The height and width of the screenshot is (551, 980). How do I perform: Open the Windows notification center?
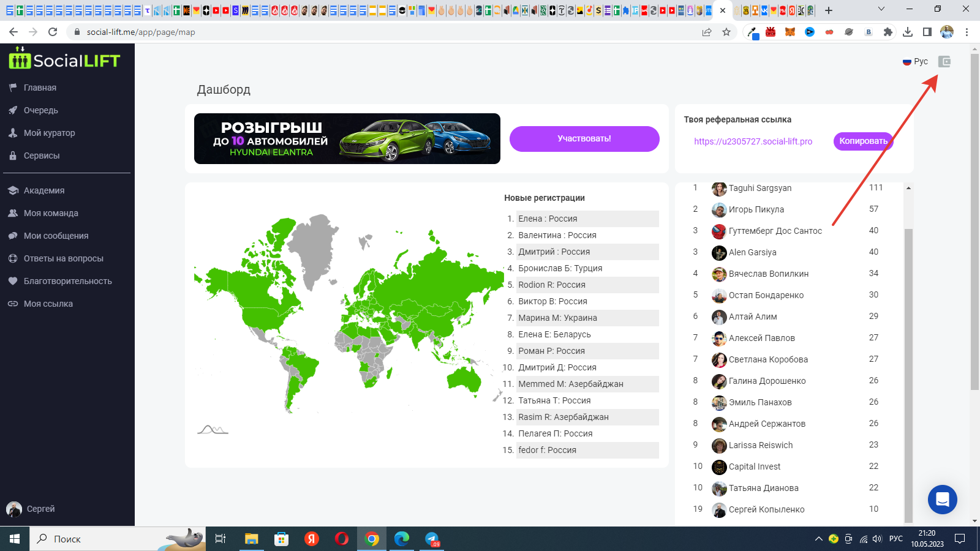960,539
